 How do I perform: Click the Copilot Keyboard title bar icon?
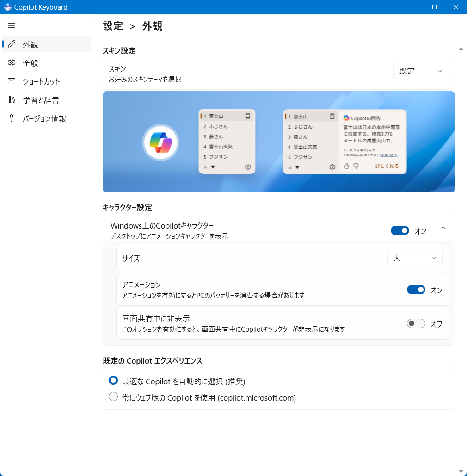click(x=7, y=7)
